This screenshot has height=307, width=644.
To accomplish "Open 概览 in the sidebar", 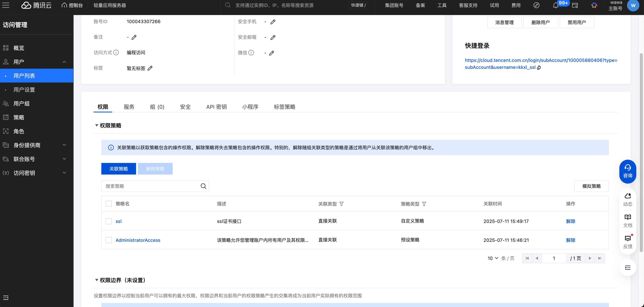I will (x=37, y=48).
